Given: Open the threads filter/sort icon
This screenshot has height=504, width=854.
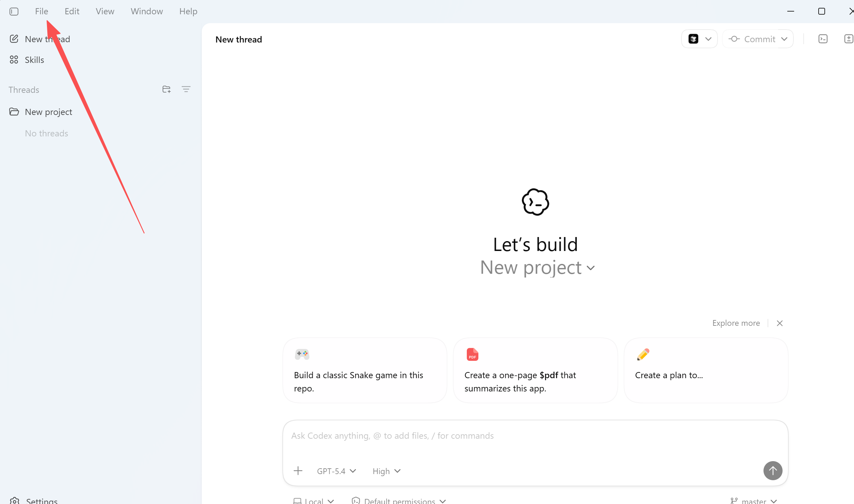Looking at the screenshot, I should coord(186,89).
